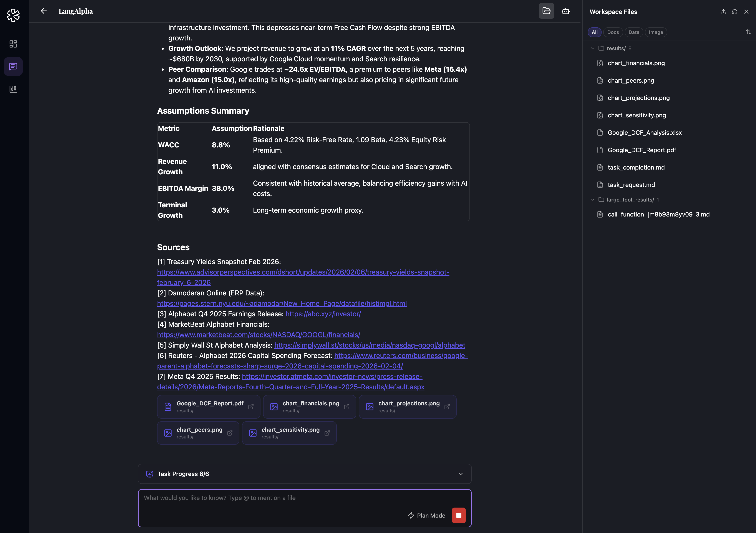Select the chat icon in left sidebar
The width and height of the screenshot is (756, 533).
click(x=13, y=67)
